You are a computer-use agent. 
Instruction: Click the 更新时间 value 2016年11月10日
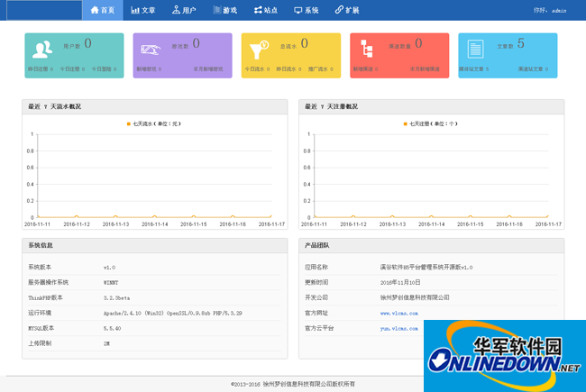400,282
